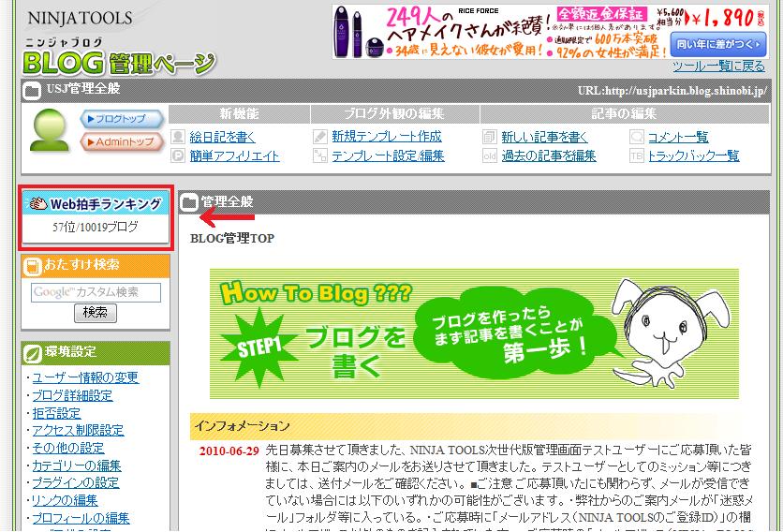Image resolution: width=783 pixels, height=532 pixels.
Task: Click the document icon beside 新しい記事を書く
Action: (x=490, y=137)
